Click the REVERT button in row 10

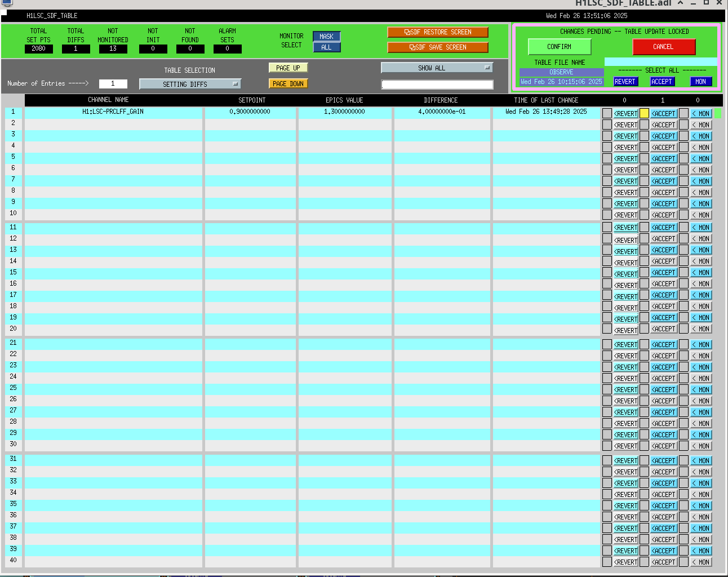coord(626,215)
